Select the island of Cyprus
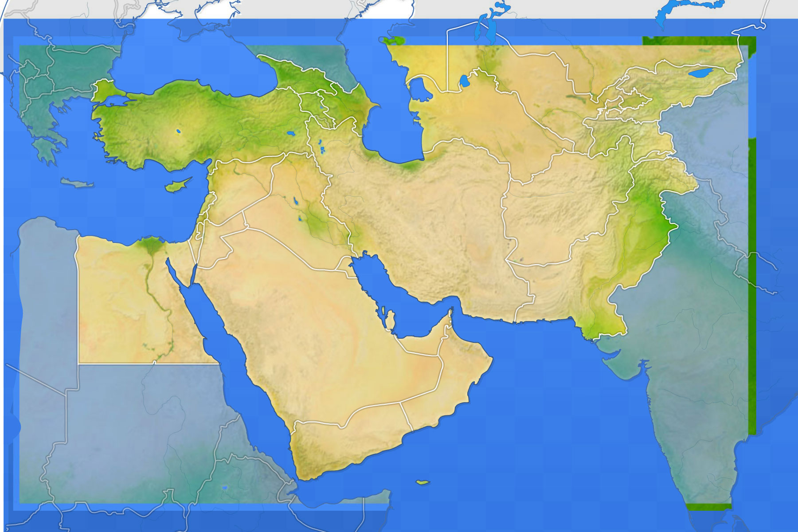The height and width of the screenshot is (532, 798). (177, 185)
